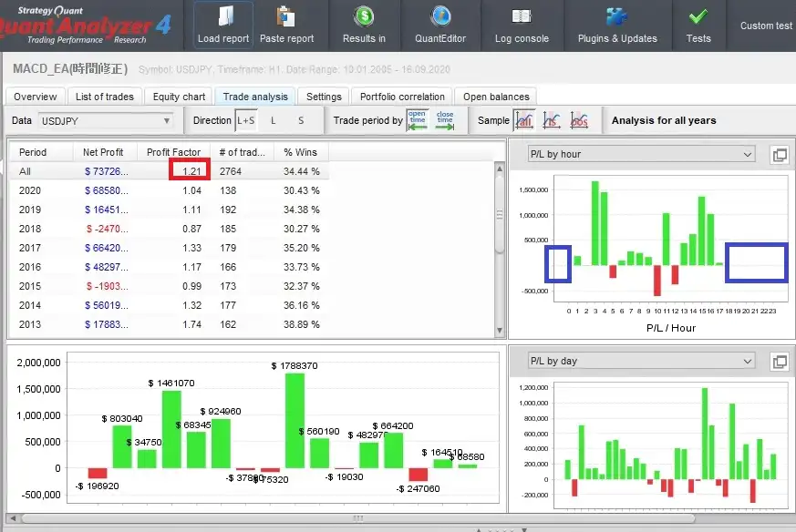This screenshot has width=796, height=532.
Task: Open Plugins & Updates puzzle icon
Action: [x=617, y=17]
